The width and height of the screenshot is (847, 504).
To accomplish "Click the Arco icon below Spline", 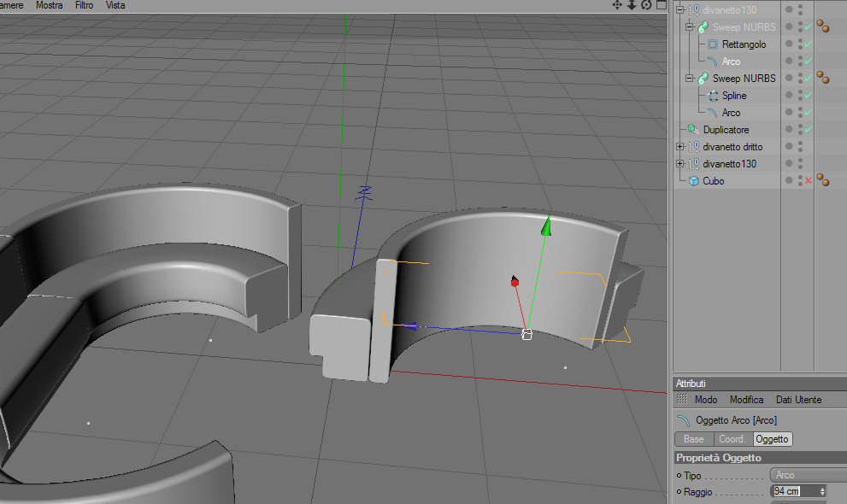I will point(713,113).
